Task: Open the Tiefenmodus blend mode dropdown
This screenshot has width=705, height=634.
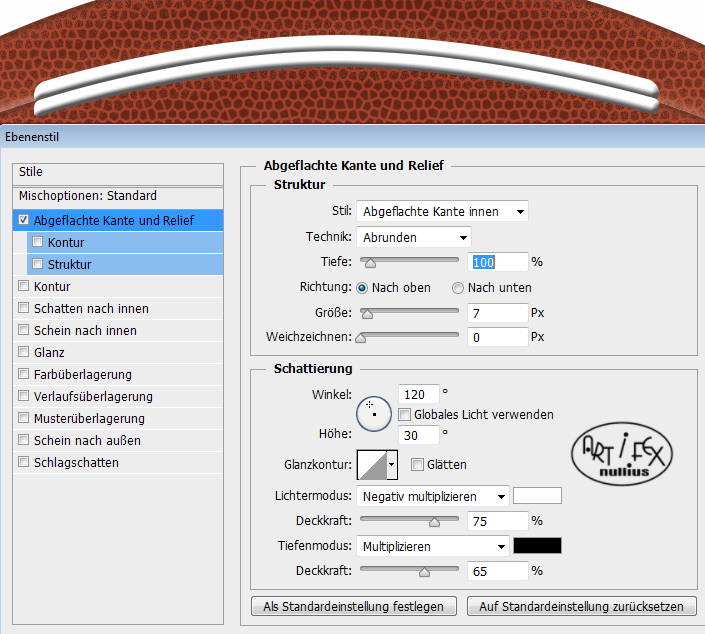Action: pyautogui.click(x=433, y=546)
